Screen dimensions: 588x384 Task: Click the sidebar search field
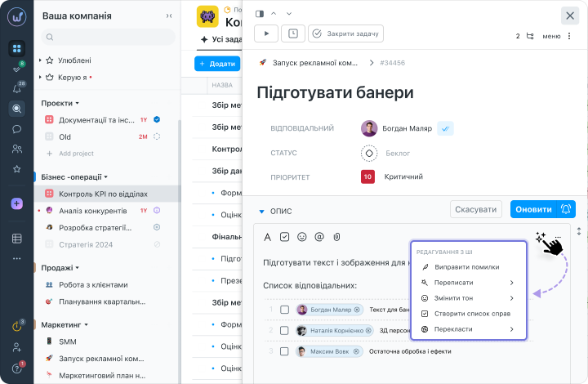(108, 37)
